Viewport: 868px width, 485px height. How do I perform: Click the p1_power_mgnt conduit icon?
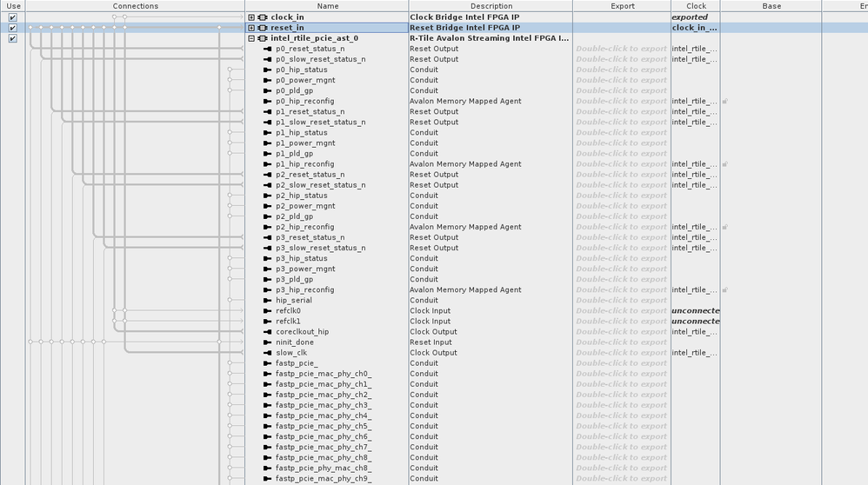coord(267,143)
